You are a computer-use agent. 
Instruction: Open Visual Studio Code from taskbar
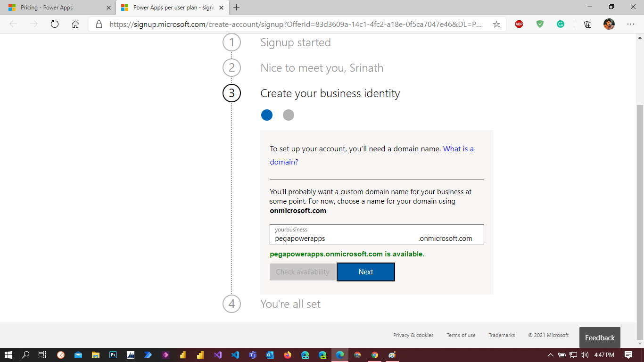tap(235, 355)
